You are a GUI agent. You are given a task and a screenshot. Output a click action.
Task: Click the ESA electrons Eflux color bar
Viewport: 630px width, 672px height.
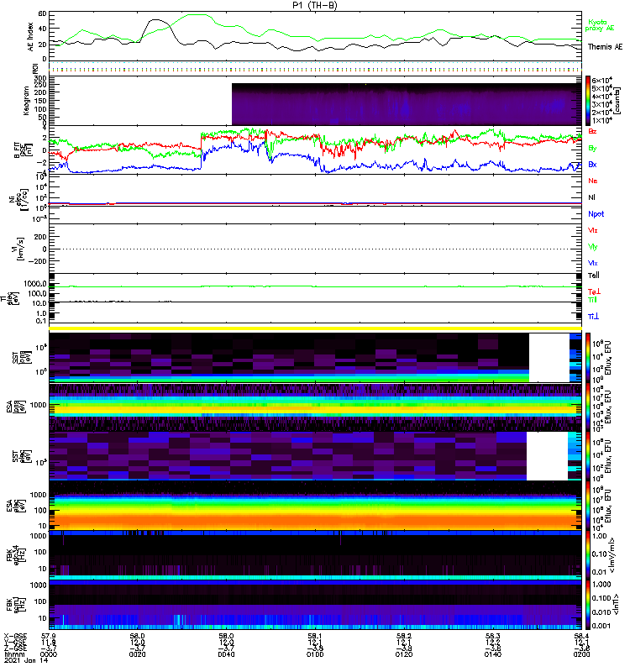pos(588,506)
